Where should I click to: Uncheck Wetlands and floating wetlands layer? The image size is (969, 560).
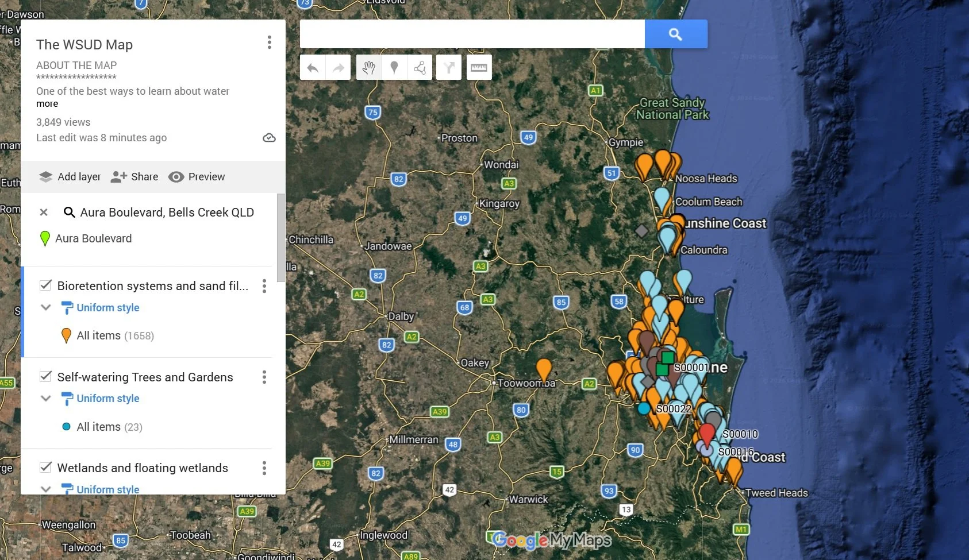point(46,468)
